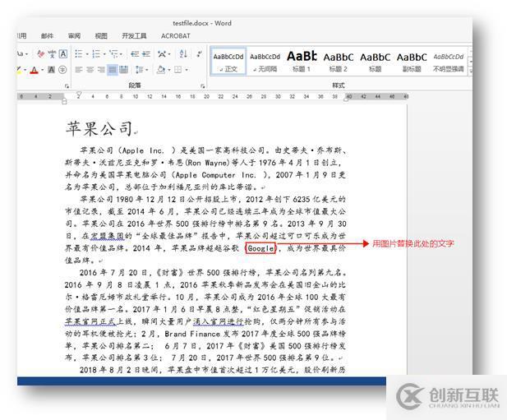The width and height of the screenshot is (507, 420).
Task: Open the bullet list dropdown arrow
Action: coord(87,54)
